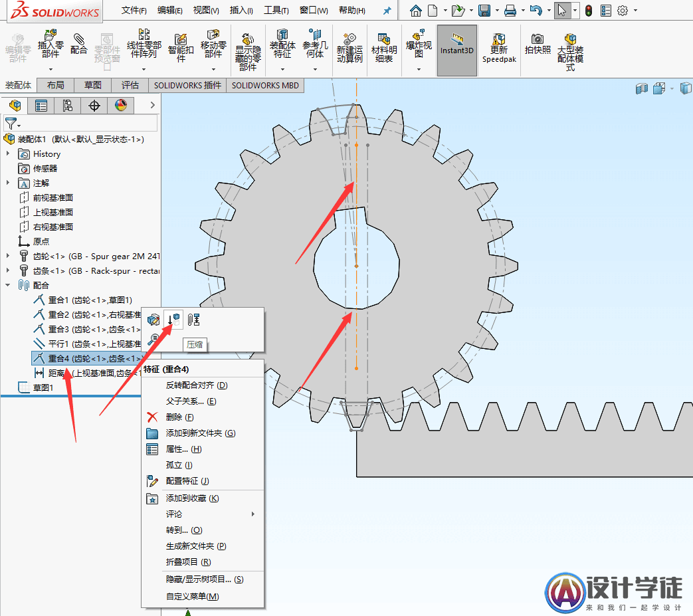This screenshot has height=616, width=693.
Task: Click Edit Feature icon in context toolbar
Action: coord(153,320)
